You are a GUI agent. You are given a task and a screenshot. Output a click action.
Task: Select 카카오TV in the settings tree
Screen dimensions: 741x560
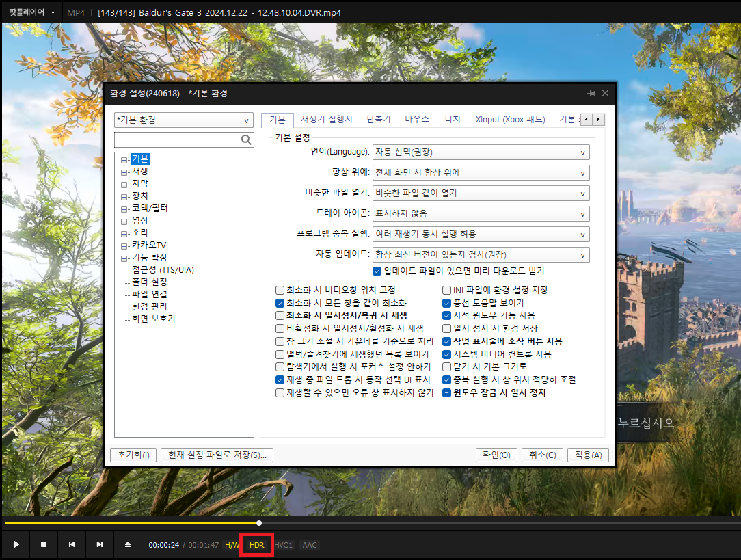pyautogui.click(x=149, y=245)
